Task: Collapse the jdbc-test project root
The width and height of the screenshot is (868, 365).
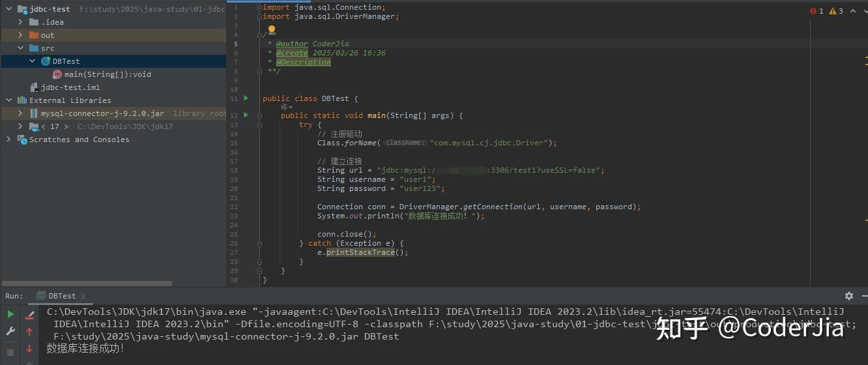Action: pyautogui.click(x=8, y=9)
